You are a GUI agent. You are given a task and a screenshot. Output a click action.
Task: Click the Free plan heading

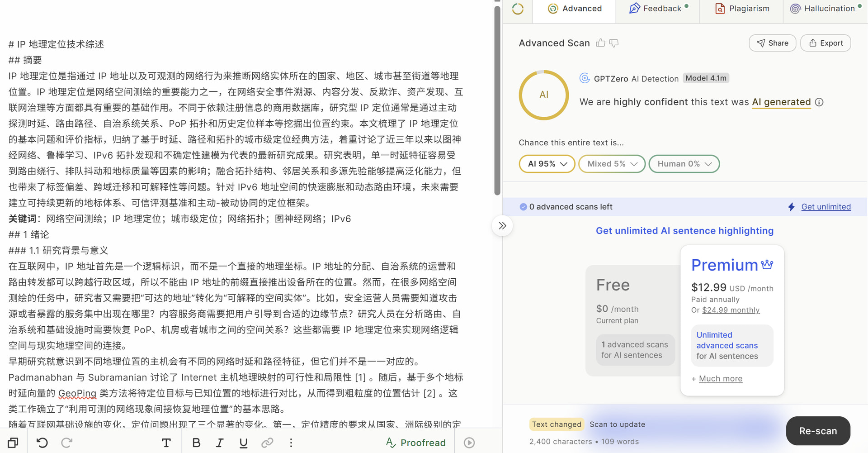[613, 285]
